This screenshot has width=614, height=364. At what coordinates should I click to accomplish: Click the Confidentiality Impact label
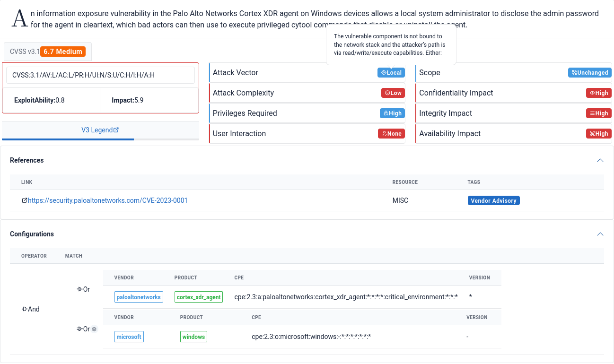click(x=456, y=93)
